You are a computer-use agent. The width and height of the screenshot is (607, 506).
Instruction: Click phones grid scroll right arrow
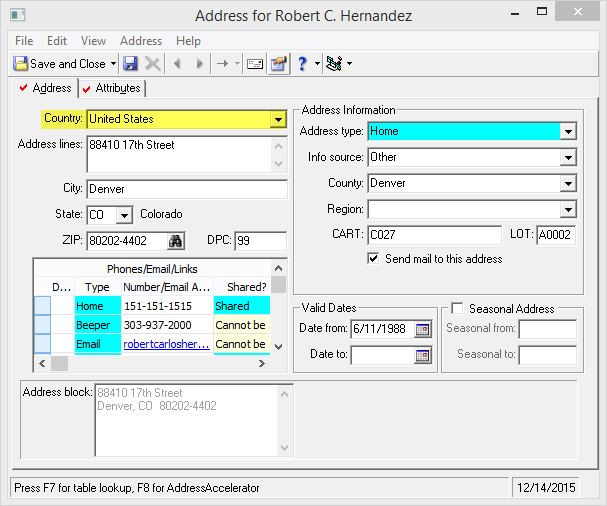(262, 364)
